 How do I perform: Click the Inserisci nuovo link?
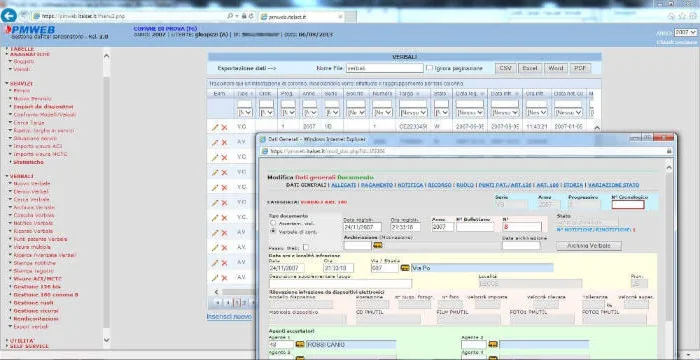[229, 316]
